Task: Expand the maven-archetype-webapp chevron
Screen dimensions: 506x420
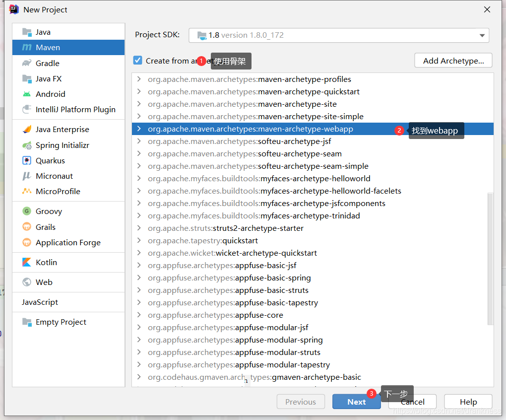Action: click(x=139, y=129)
